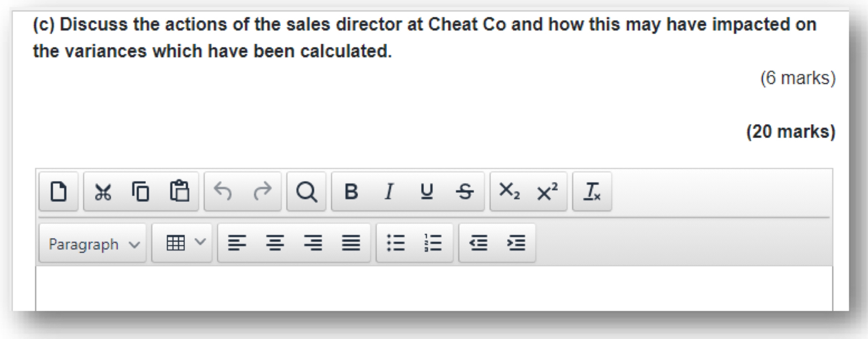
Task: Redo the last undone edit
Action: click(x=262, y=191)
